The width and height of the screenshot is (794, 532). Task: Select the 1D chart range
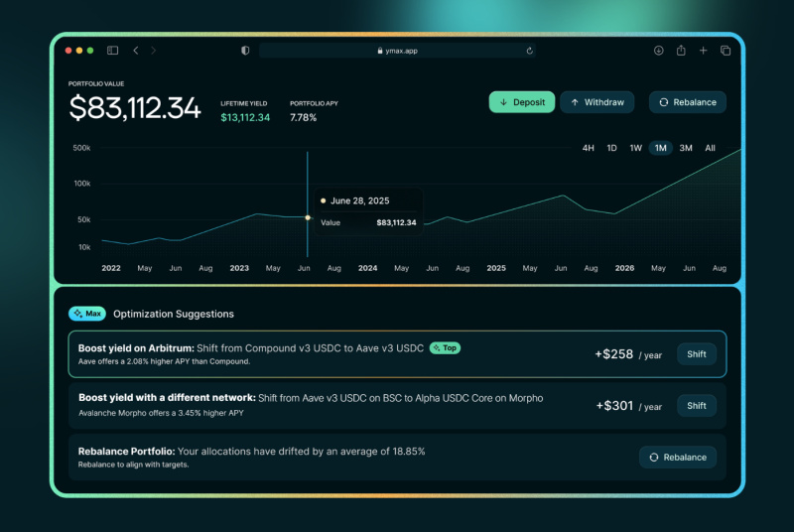(612, 148)
